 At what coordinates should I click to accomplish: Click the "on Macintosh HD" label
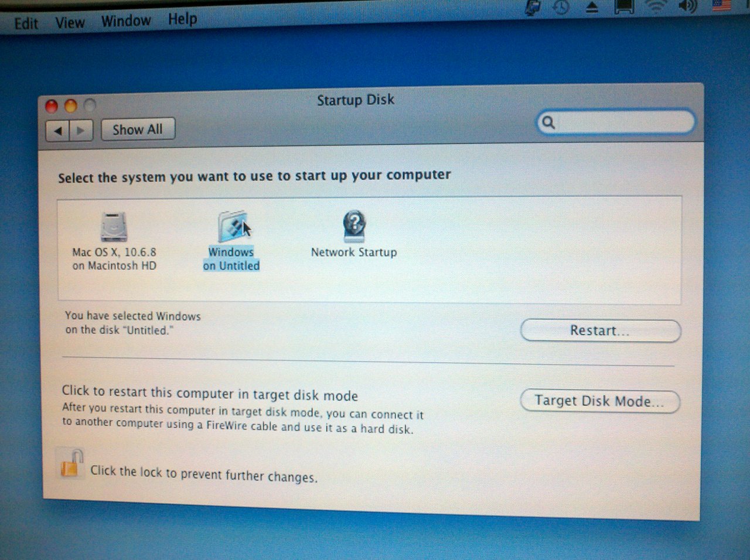pos(114,266)
